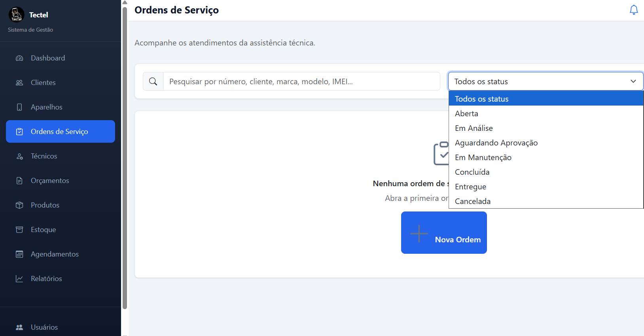This screenshot has height=336, width=644.
Task: Collapse the Todos os status dropdown
Action: (546, 81)
